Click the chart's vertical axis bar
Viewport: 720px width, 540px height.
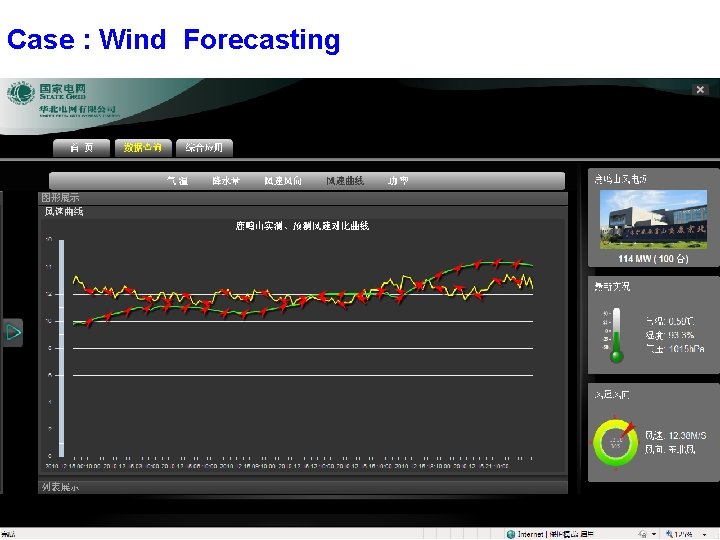[x=62, y=348]
